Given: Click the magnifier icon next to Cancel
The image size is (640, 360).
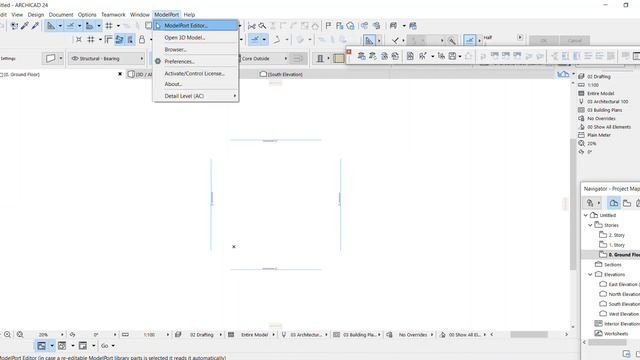Looking at the screenshot, I should click(451, 40).
